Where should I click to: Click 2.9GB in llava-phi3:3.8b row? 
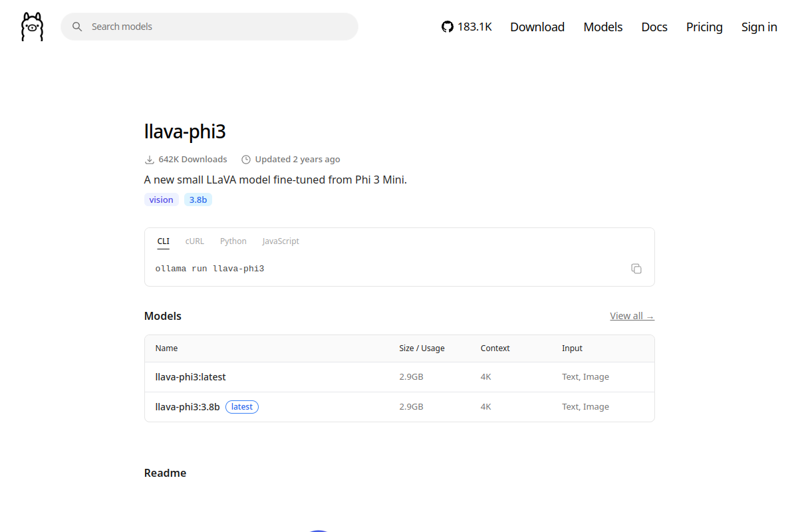(411, 407)
